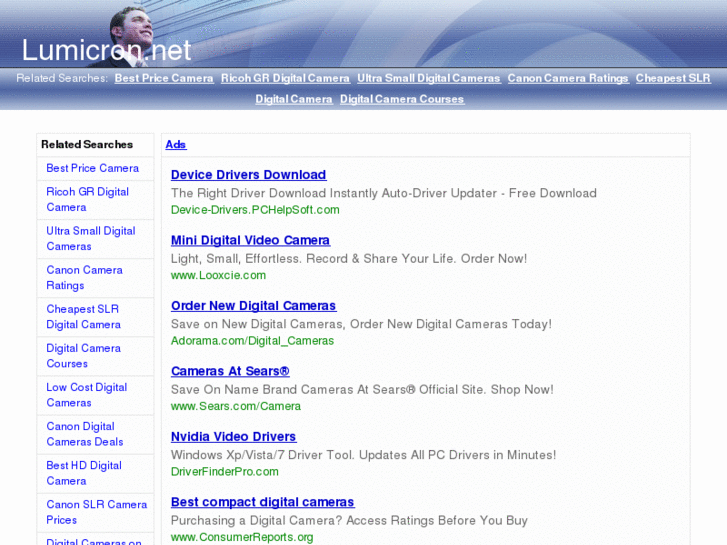Open the Best compact digital cameras ad
This screenshot has height=545, width=727.
(262, 502)
